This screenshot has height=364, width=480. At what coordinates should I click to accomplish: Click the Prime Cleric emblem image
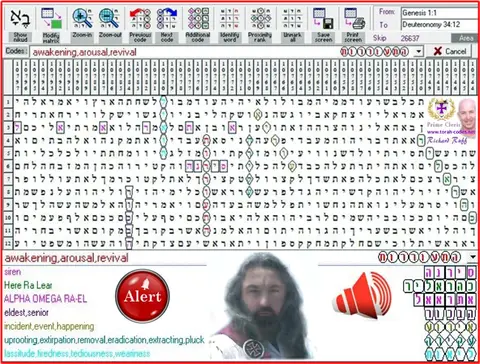point(441,109)
